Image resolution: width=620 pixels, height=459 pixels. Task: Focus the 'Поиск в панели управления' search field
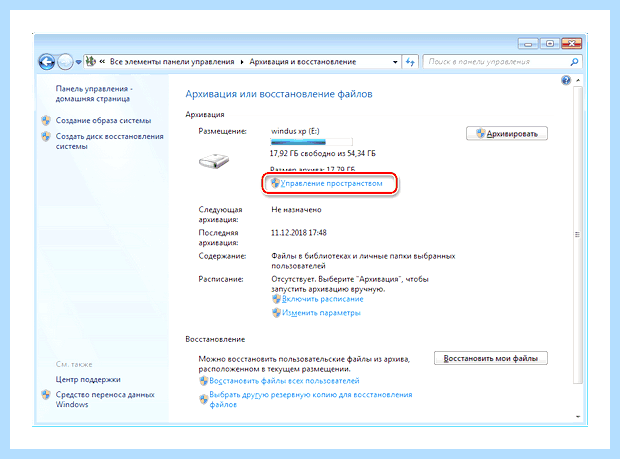click(x=496, y=62)
